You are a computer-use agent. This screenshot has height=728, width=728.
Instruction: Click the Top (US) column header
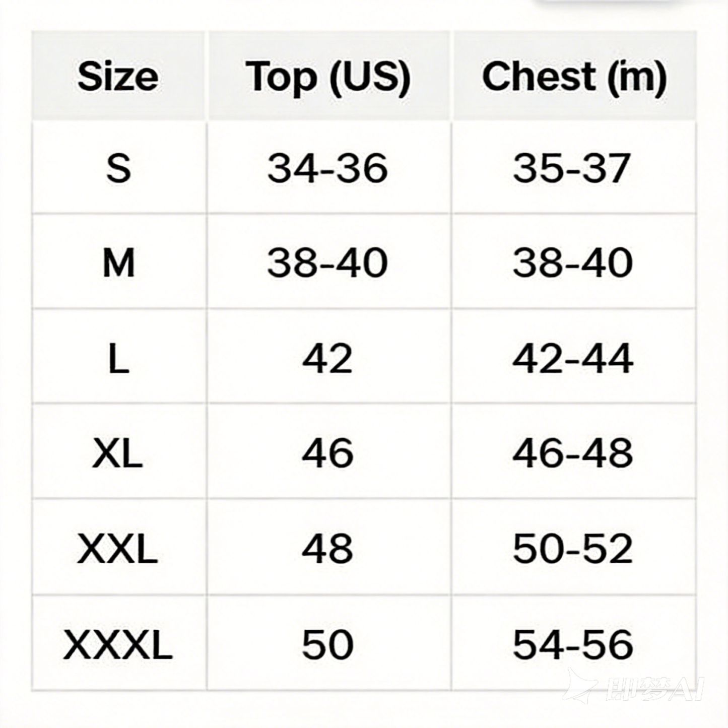pos(328,76)
